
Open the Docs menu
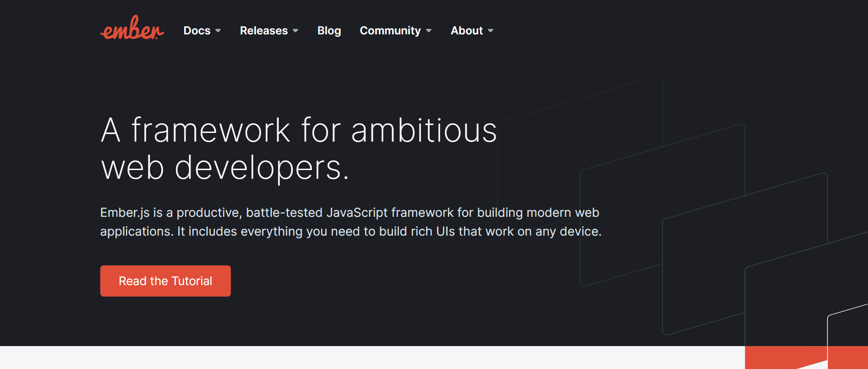(x=197, y=31)
